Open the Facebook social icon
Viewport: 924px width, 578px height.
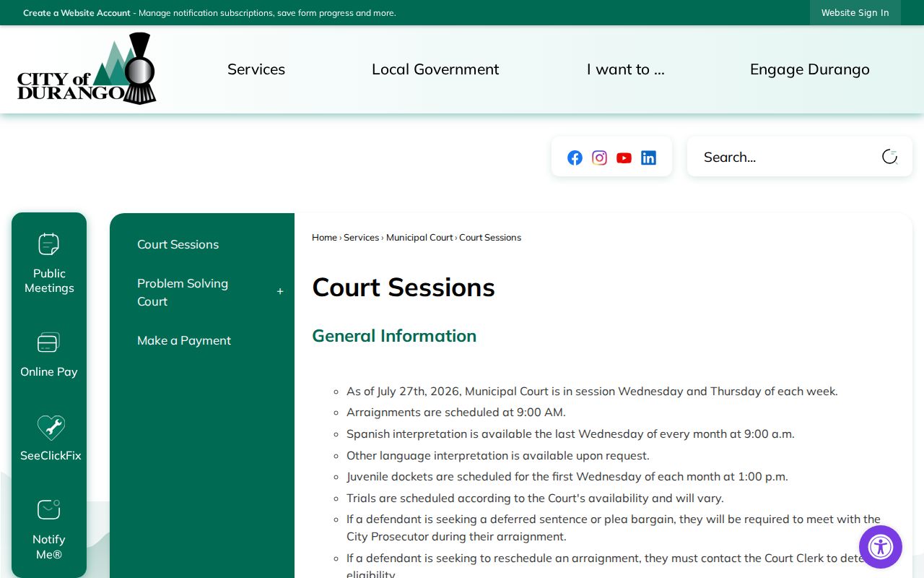575,158
